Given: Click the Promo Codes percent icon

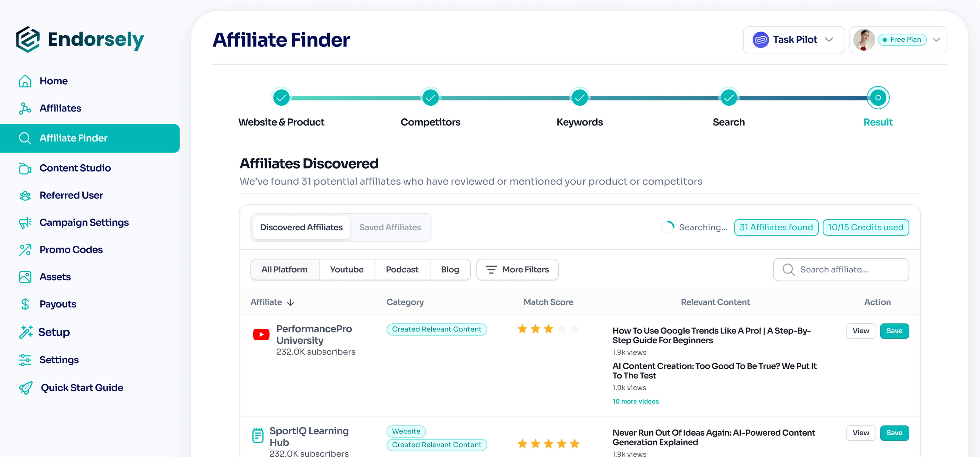Looking at the screenshot, I should tap(25, 250).
